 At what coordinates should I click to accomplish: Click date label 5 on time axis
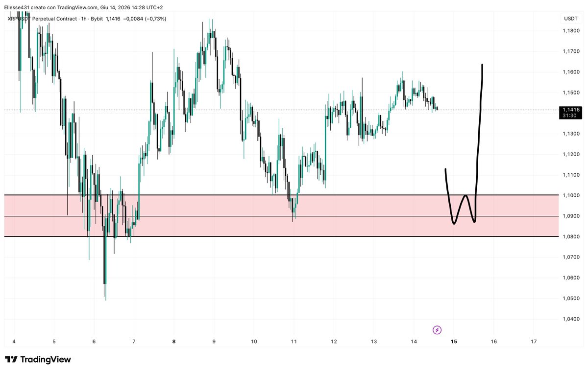(x=54, y=342)
